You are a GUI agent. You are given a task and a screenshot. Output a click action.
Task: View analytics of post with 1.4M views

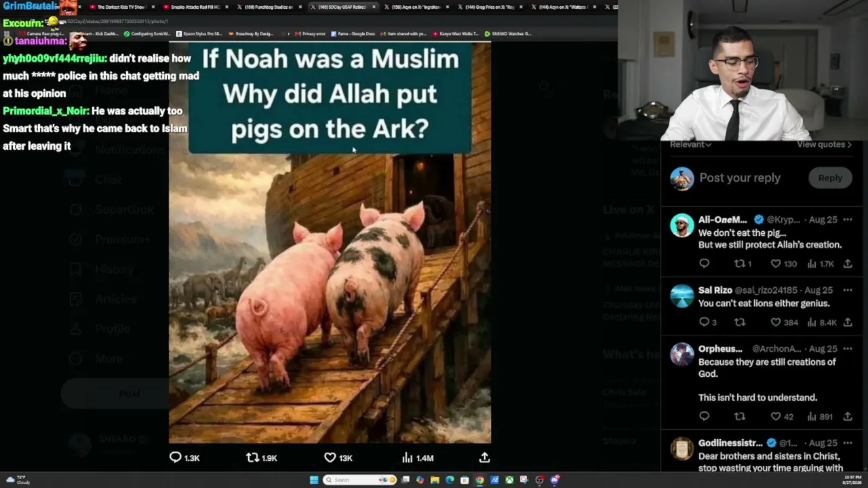[x=418, y=457]
